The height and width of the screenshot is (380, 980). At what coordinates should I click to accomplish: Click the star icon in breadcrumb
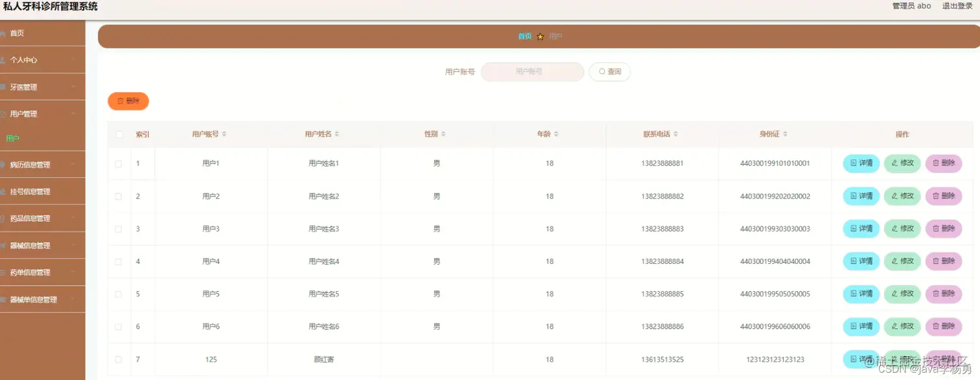click(x=541, y=37)
